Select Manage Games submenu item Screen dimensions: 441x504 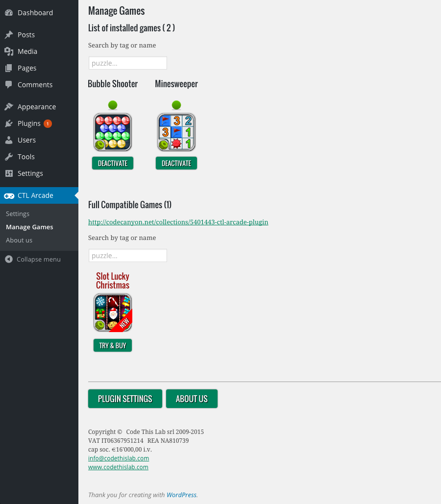[29, 227]
